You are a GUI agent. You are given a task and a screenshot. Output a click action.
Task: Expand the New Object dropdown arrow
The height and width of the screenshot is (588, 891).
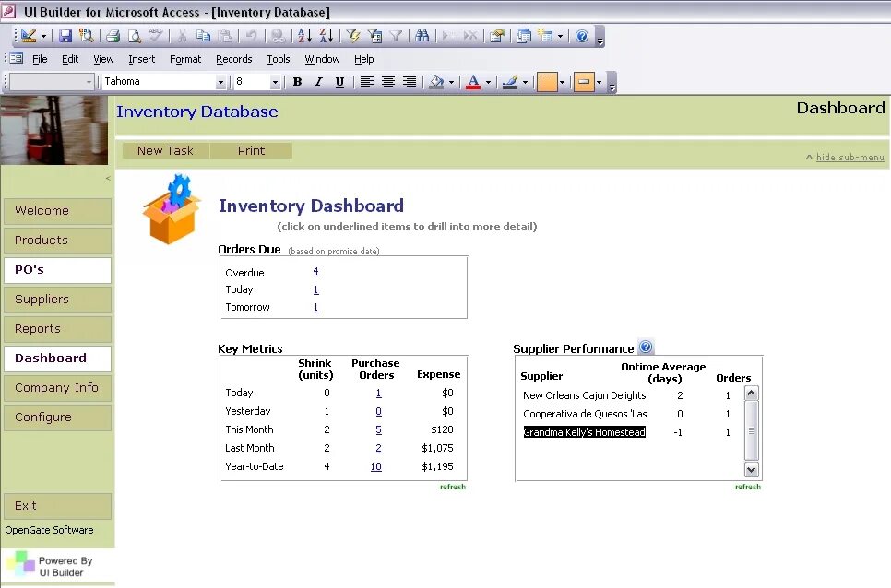click(x=560, y=36)
